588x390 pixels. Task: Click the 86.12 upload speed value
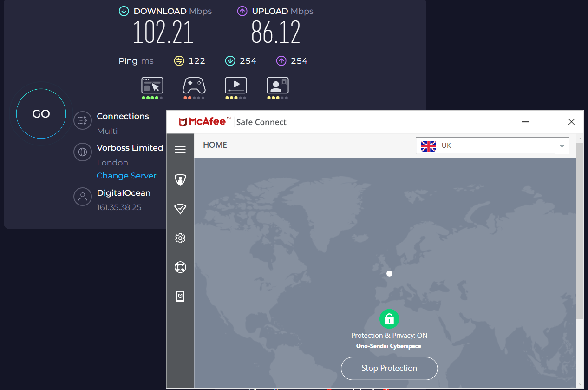tap(276, 33)
